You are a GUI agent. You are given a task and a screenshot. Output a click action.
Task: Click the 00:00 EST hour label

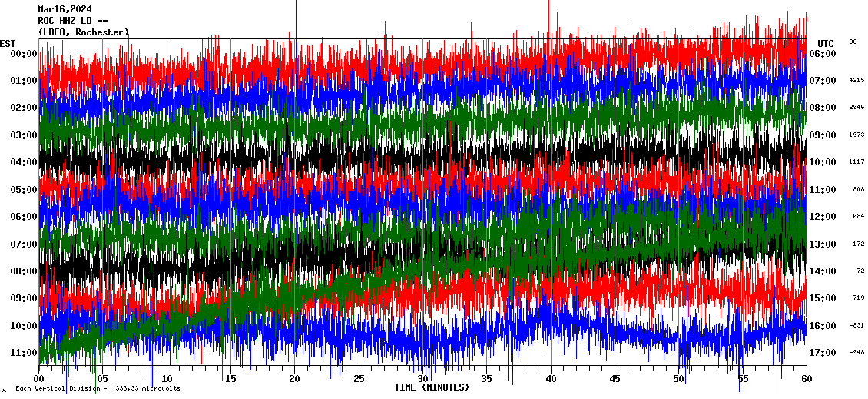click(23, 54)
